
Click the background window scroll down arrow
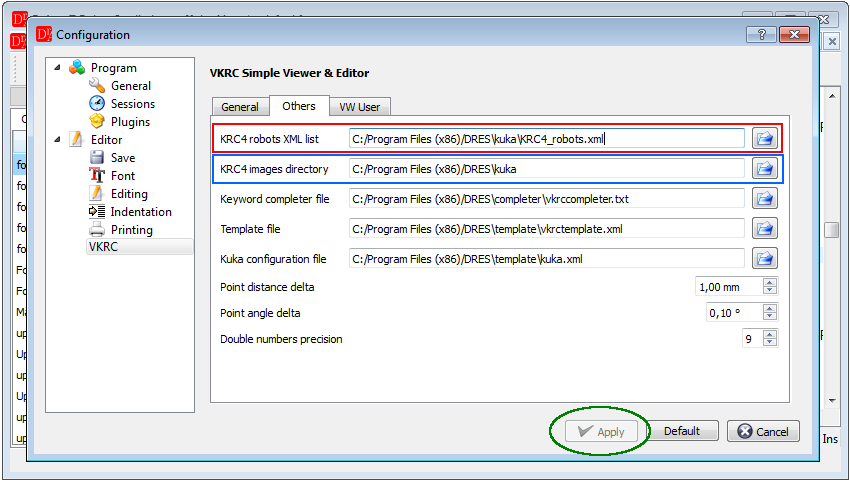pyautogui.click(x=832, y=401)
